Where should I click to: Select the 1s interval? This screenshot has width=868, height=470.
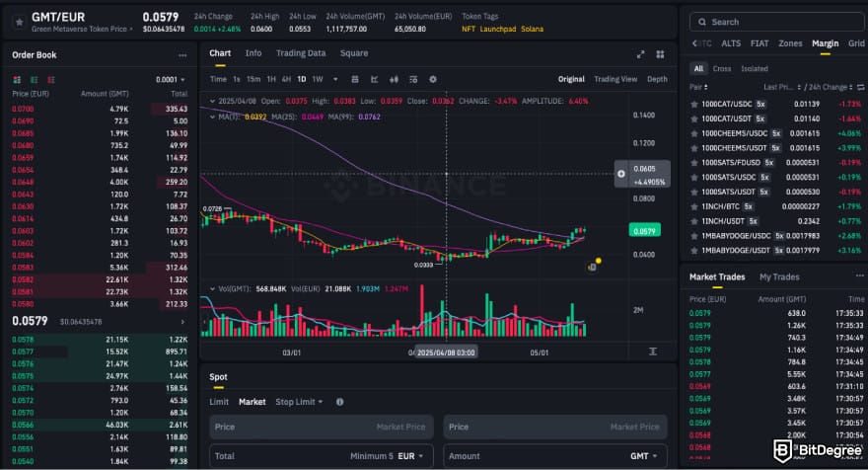point(237,79)
